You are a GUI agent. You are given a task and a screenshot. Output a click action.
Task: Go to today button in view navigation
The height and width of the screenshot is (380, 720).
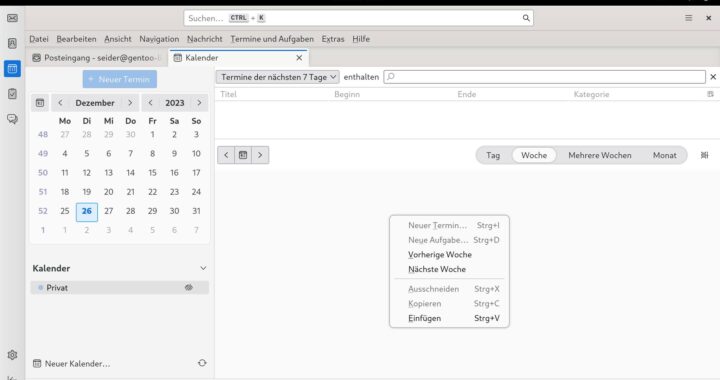click(x=243, y=155)
